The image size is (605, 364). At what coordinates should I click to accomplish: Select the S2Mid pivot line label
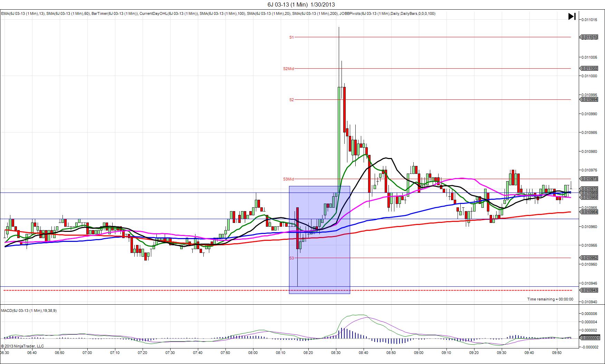[288, 69]
